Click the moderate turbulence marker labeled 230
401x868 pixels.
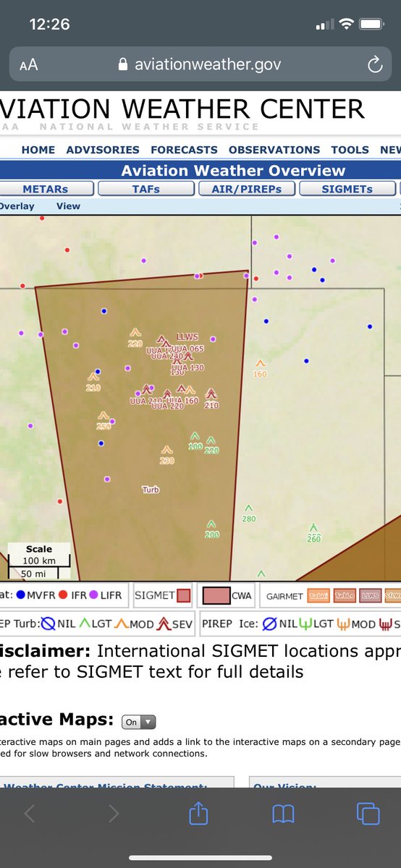coord(166,455)
